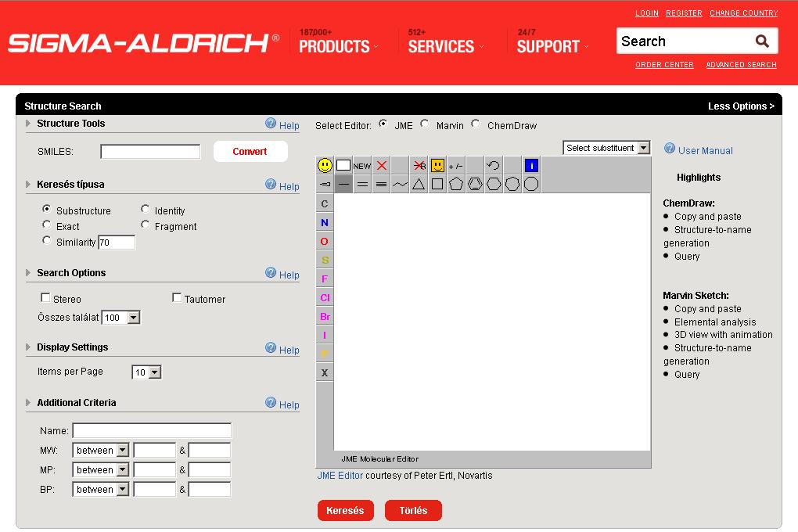
Task: Choose the Fragment search type
Action: click(146, 225)
